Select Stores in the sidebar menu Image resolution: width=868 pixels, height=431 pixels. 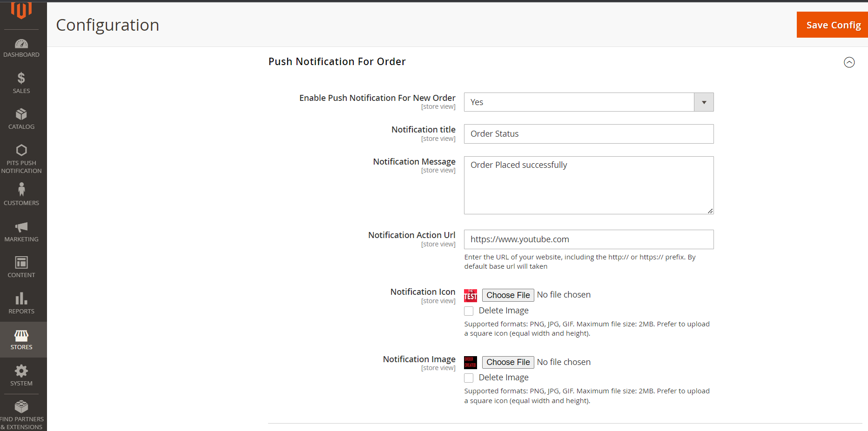[21, 339]
